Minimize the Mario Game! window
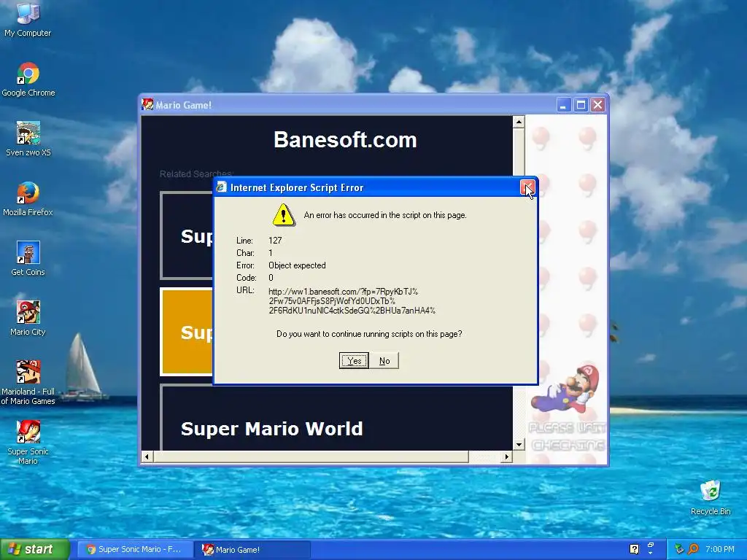This screenshot has height=560, width=747. (x=564, y=105)
